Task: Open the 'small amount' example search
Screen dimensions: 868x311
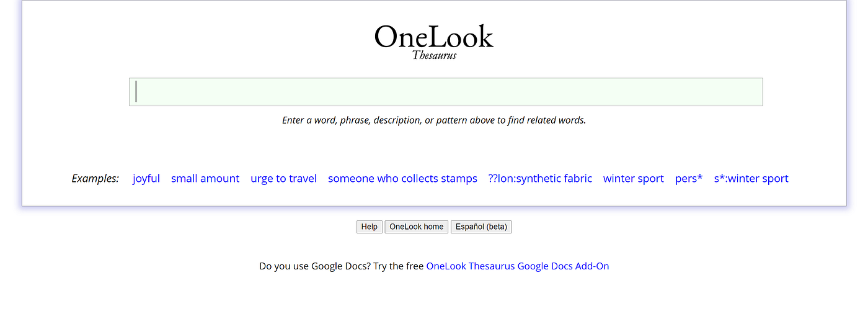Action: (x=205, y=178)
